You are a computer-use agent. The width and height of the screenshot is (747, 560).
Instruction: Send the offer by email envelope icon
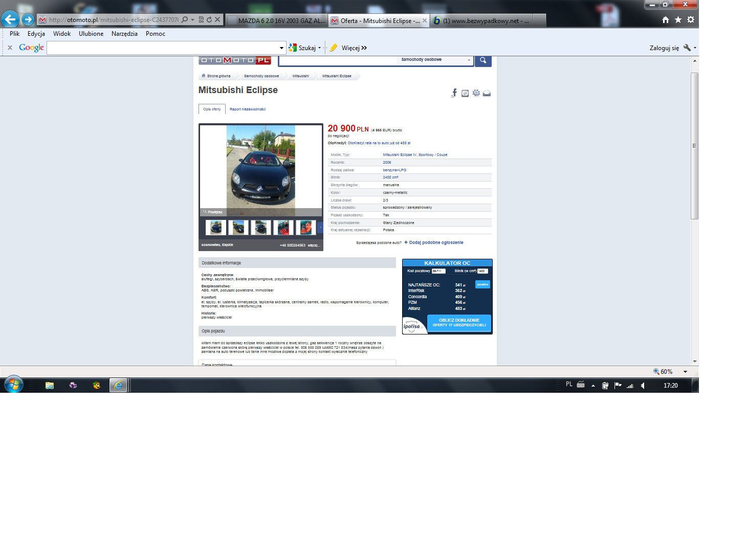pos(487,93)
